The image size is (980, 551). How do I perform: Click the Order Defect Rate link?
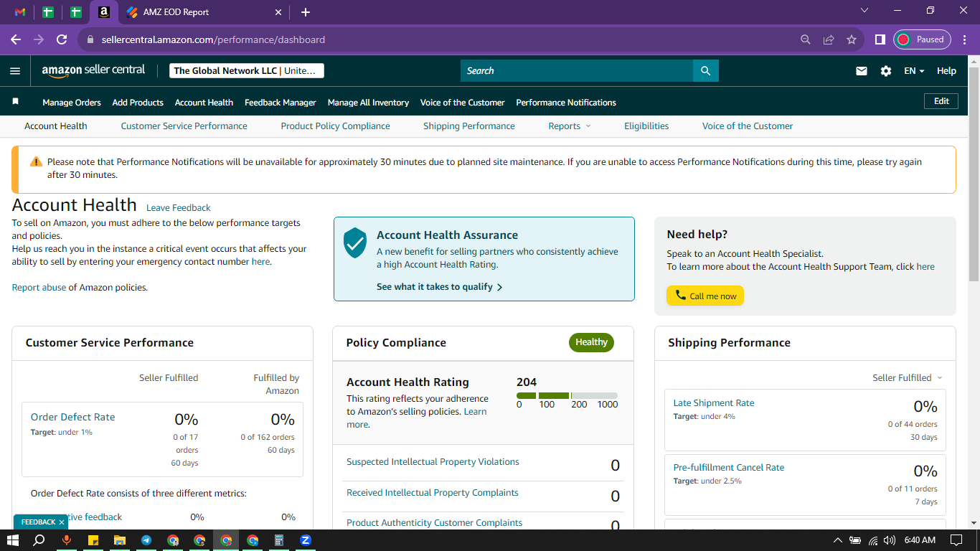(72, 417)
